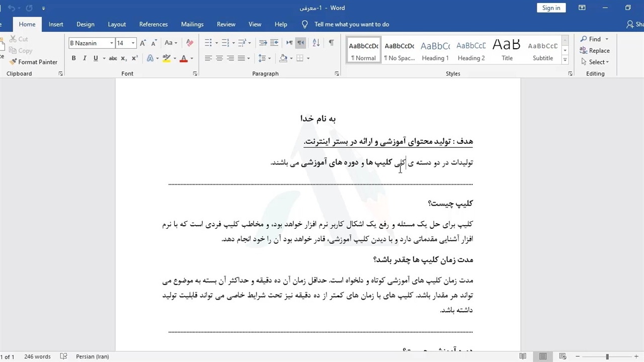Click the Read Mode view icon
The height and width of the screenshot is (362, 644).
click(523, 356)
